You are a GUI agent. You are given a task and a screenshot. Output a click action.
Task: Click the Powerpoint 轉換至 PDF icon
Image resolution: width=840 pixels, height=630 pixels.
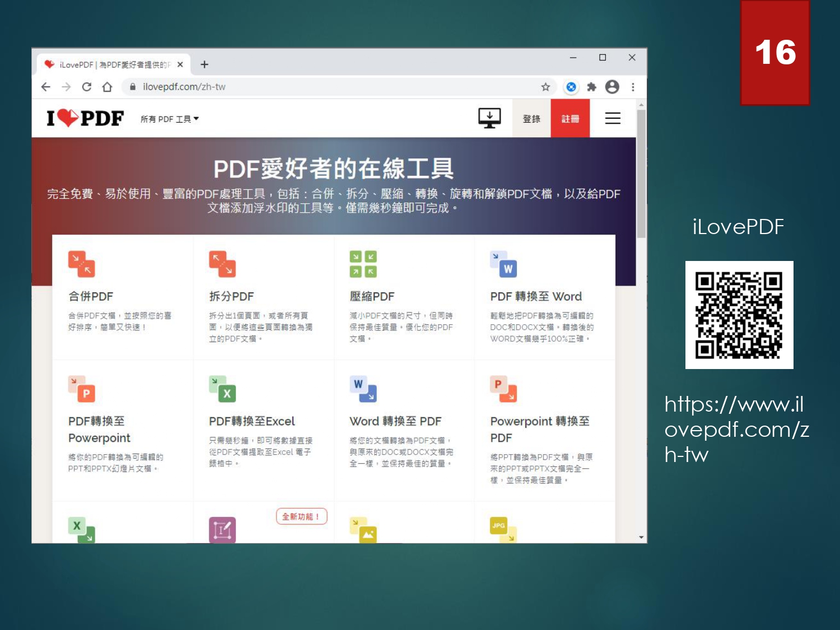(x=503, y=389)
